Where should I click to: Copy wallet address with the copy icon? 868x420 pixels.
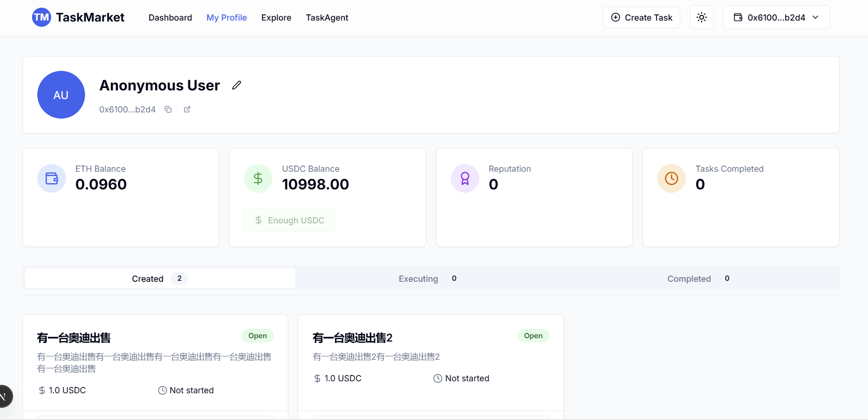point(168,110)
